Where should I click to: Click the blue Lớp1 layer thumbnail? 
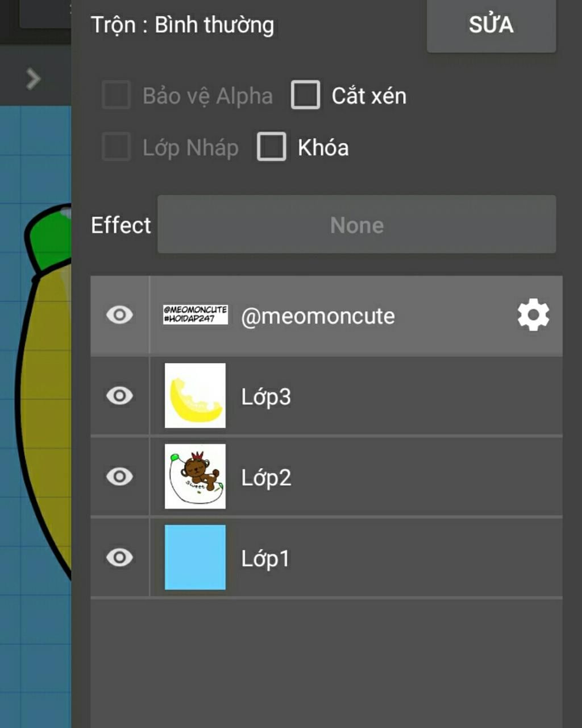195,557
